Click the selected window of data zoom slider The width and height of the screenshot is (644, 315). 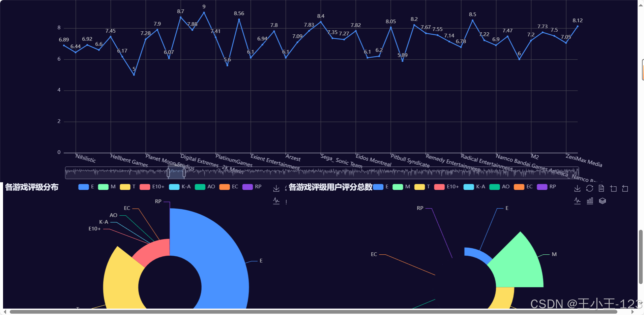pyautogui.click(x=176, y=173)
